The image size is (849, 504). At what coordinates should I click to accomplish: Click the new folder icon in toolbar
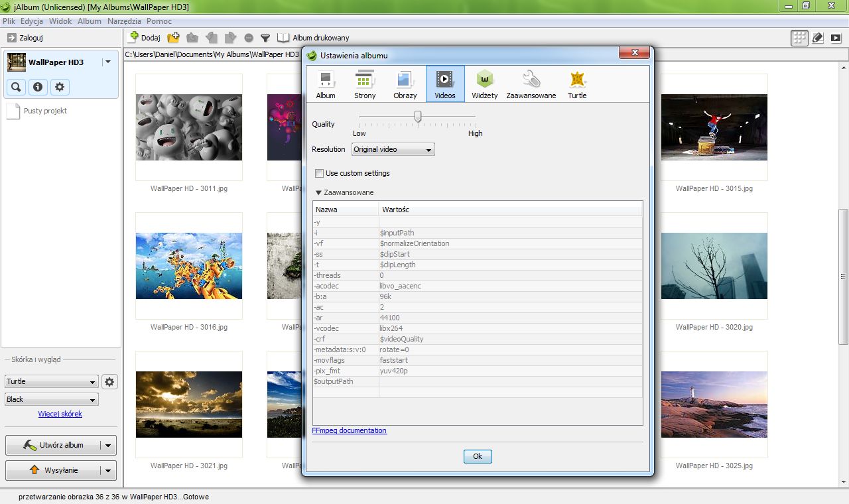coord(173,38)
